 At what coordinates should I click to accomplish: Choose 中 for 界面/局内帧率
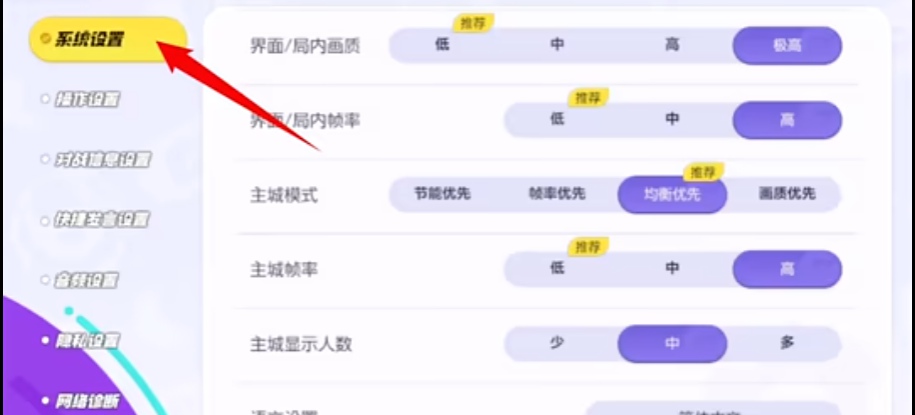(672, 120)
